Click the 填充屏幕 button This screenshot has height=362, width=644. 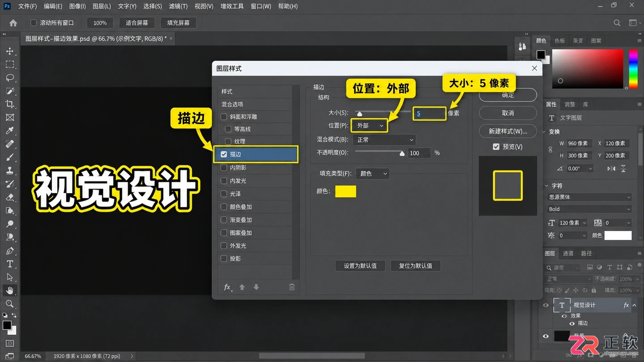coord(178,23)
